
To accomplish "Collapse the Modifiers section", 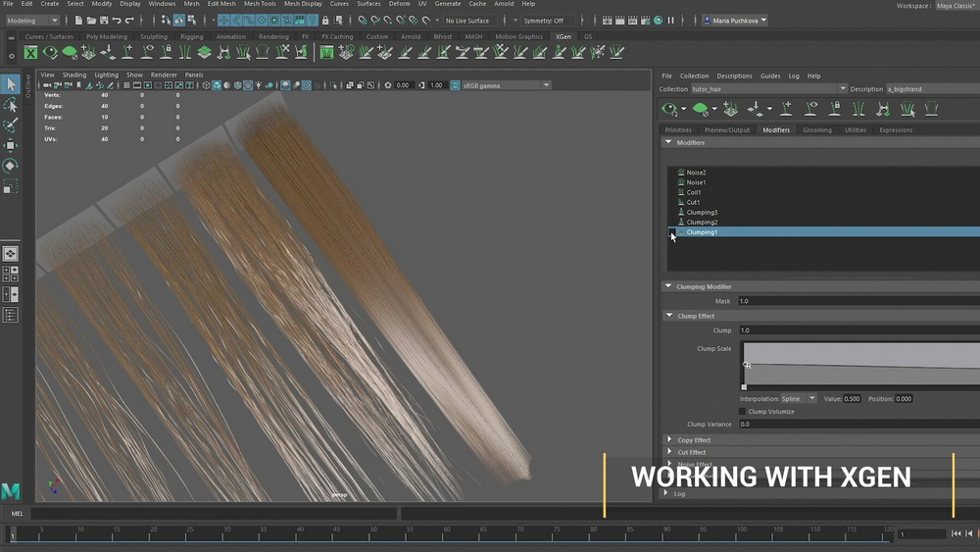I will click(x=668, y=142).
